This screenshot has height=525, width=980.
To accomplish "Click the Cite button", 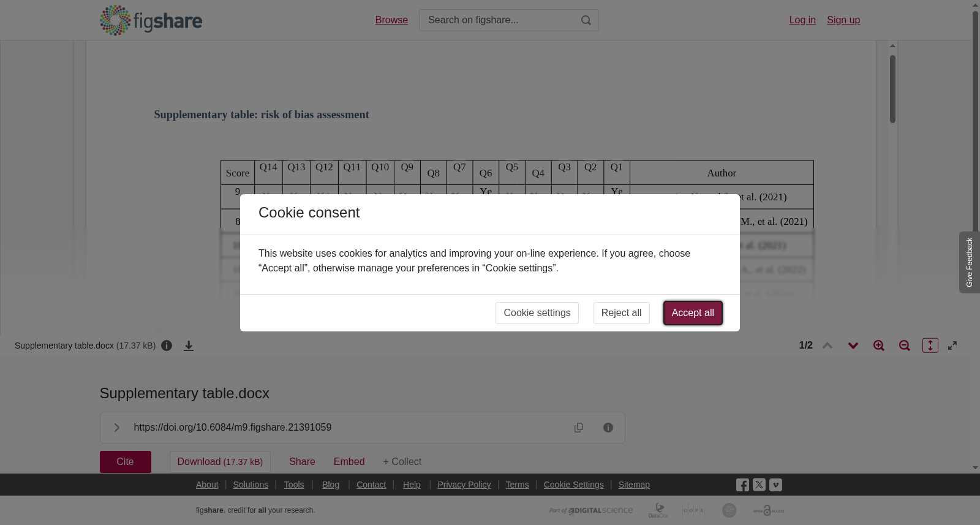I will [x=126, y=462].
